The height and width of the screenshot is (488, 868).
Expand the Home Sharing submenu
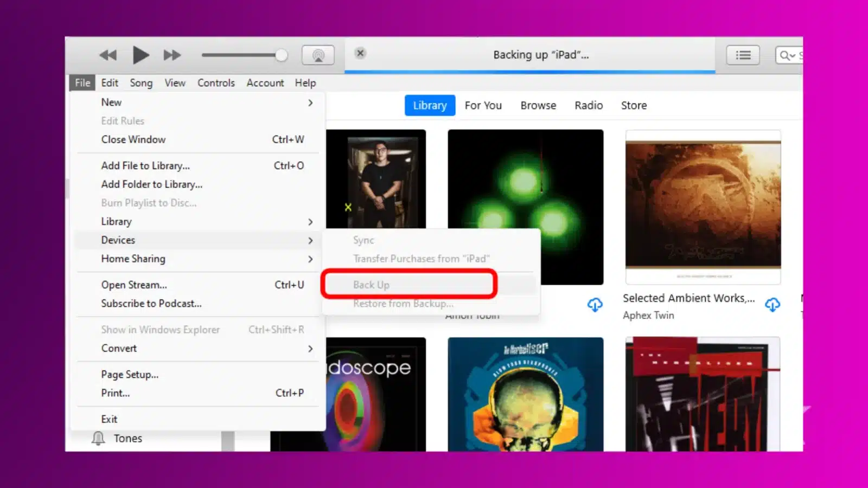click(x=199, y=259)
